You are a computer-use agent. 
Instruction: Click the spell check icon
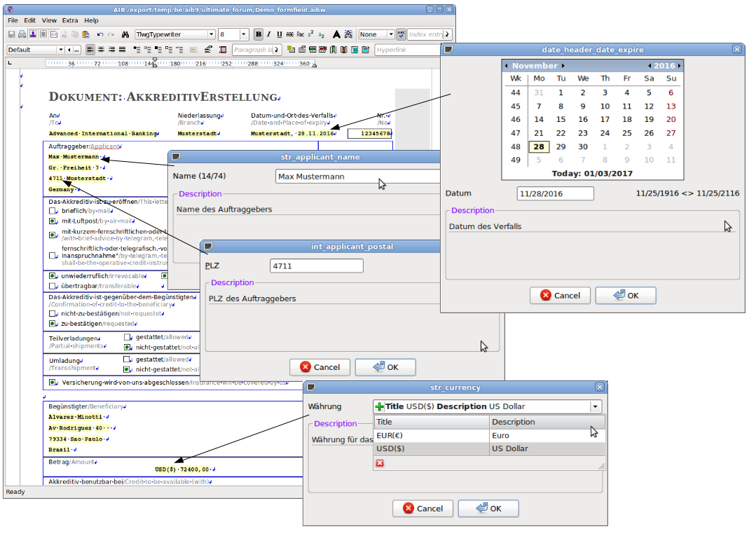pos(401,34)
